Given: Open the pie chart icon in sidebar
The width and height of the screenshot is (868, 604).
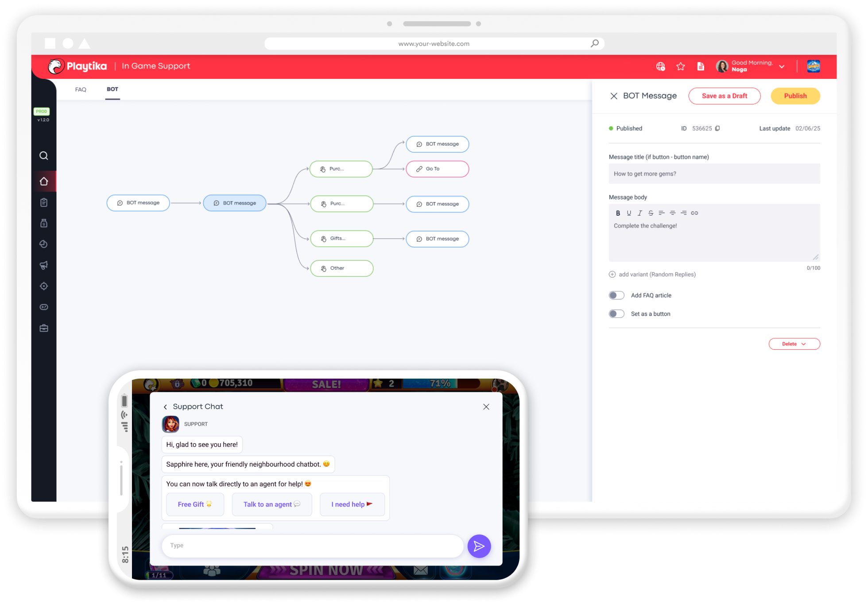Looking at the screenshot, I should [x=43, y=244].
